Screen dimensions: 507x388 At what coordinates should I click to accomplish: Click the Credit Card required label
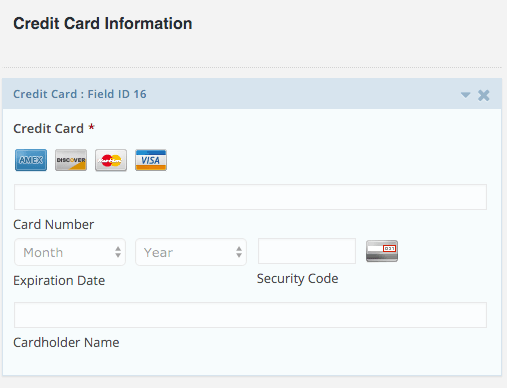click(54, 129)
